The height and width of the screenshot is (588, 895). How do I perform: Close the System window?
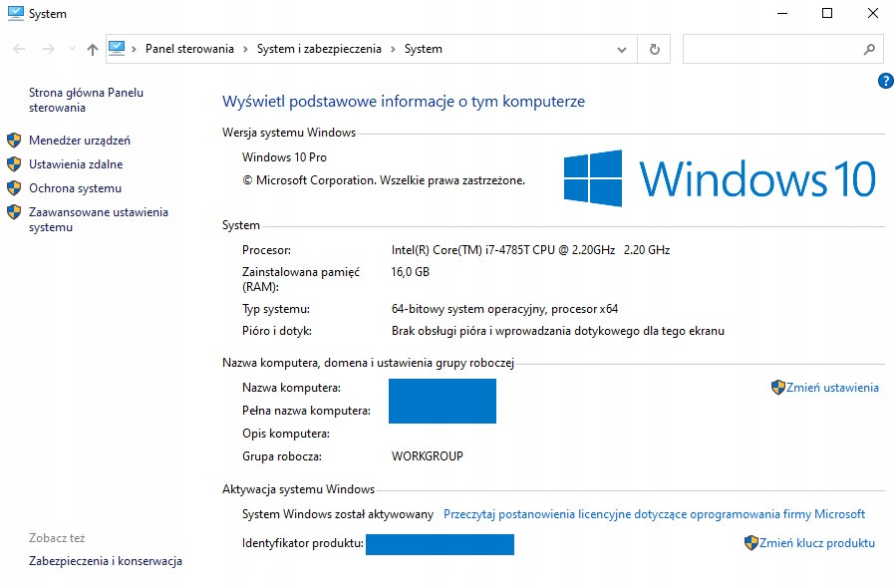tap(873, 13)
